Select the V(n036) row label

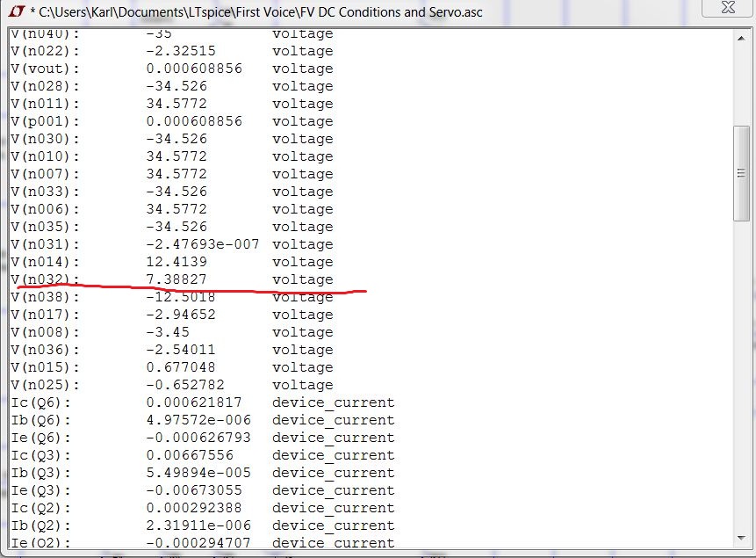pos(45,350)
